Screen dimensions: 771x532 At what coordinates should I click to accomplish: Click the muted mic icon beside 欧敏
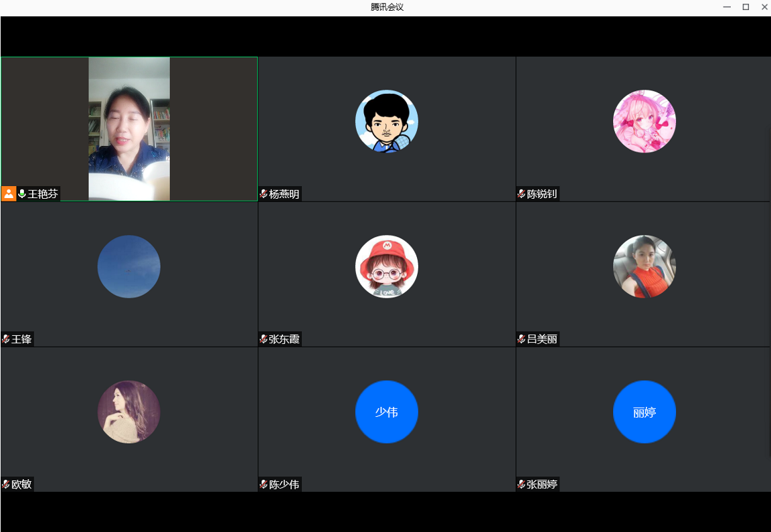(x=6, y=484)
